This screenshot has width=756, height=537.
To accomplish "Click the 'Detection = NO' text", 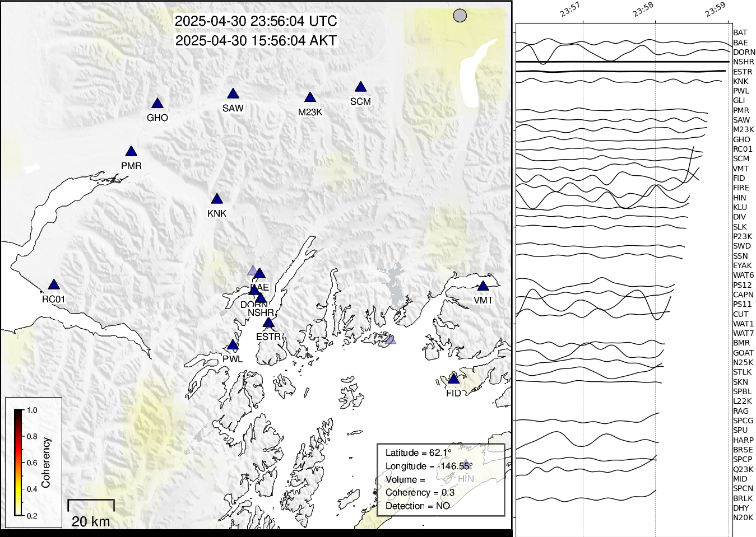I will [418, 506].
